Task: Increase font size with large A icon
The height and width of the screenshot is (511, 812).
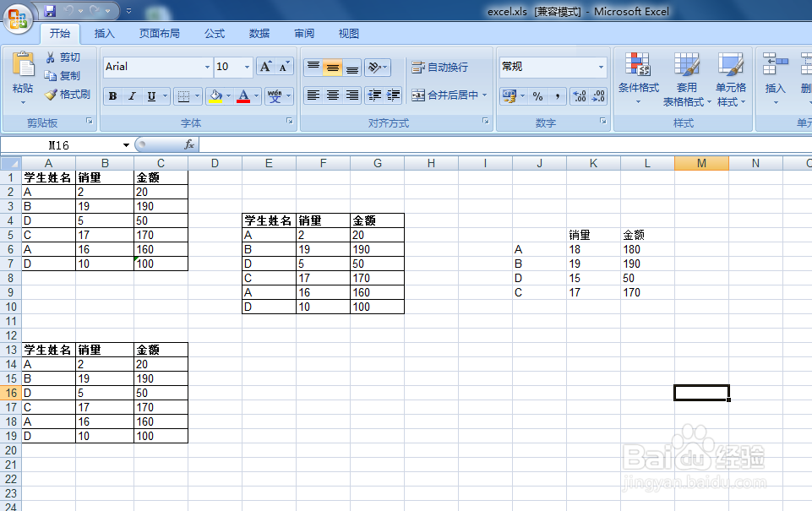Action: (265, 67)
